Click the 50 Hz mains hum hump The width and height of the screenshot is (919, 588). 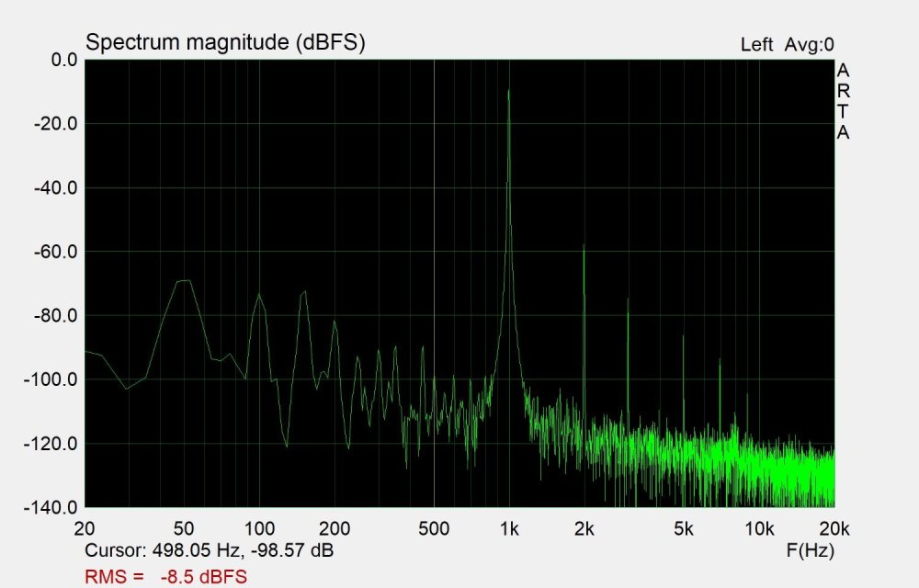tap(186, 281)
